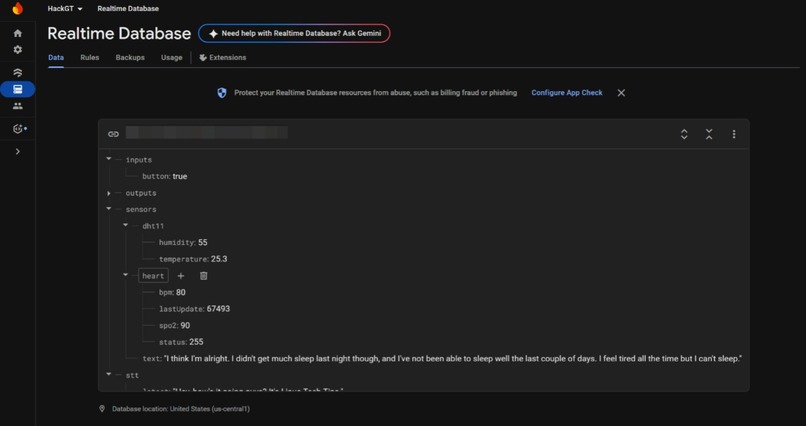The image size is (806, 426).
Task: Open Authentication users sidebar icon
Action: 17,106
